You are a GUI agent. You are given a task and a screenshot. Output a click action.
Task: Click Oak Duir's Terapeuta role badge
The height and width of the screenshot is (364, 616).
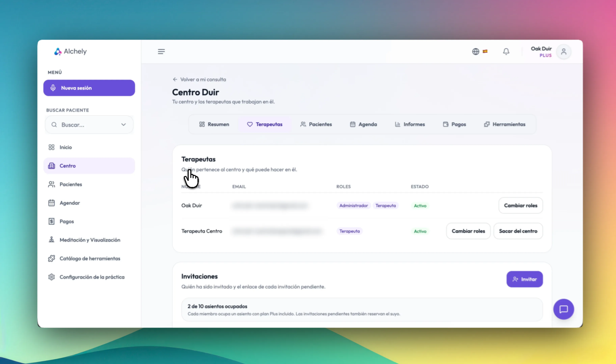386,206
